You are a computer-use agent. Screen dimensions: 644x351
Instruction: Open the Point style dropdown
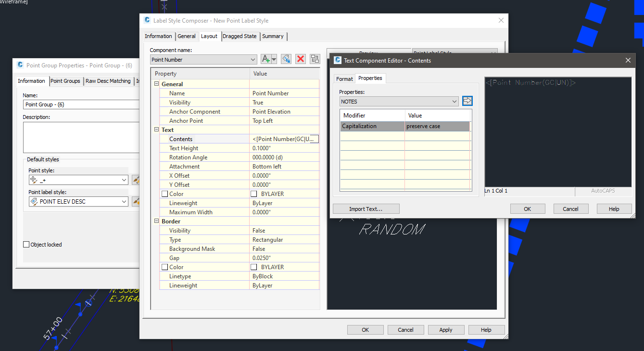(x=78, y=180)
